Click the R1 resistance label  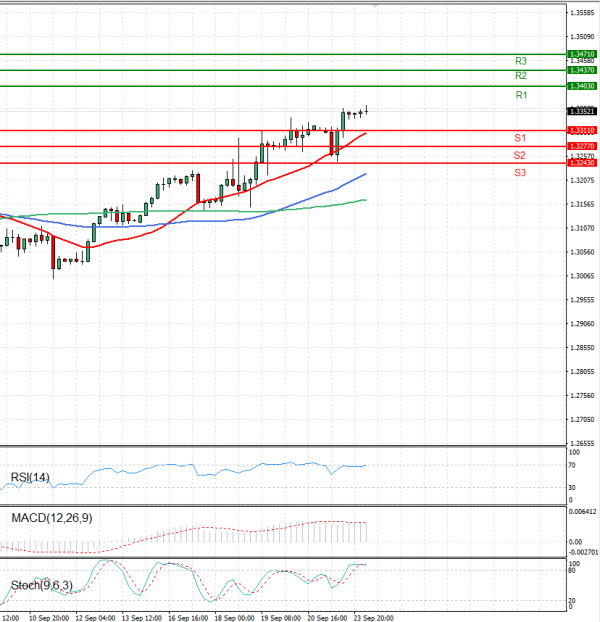pyautogui.click(x=521, y=95)
